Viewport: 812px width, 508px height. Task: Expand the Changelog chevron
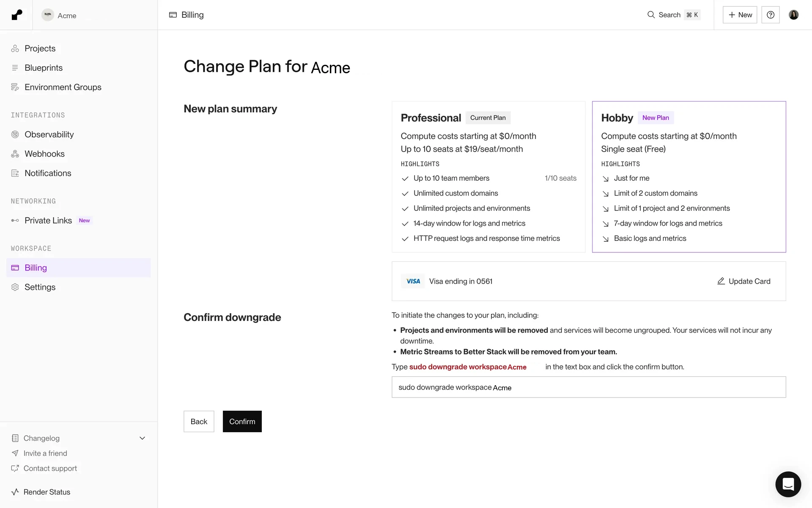(143, 438)
